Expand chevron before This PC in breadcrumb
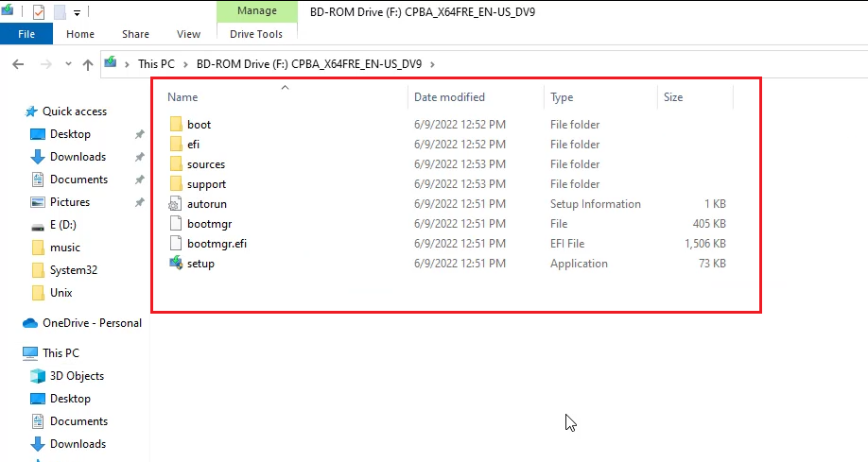 (x=128, y=64)
